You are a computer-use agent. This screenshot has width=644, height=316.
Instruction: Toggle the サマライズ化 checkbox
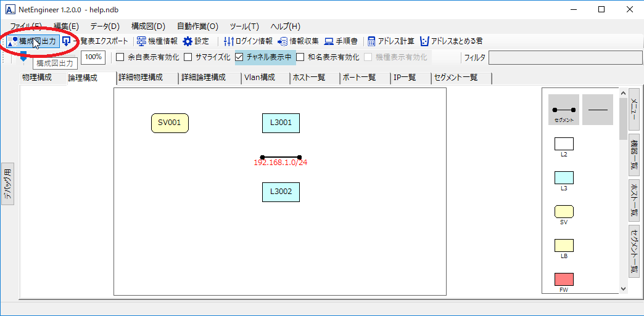[188, 57]
